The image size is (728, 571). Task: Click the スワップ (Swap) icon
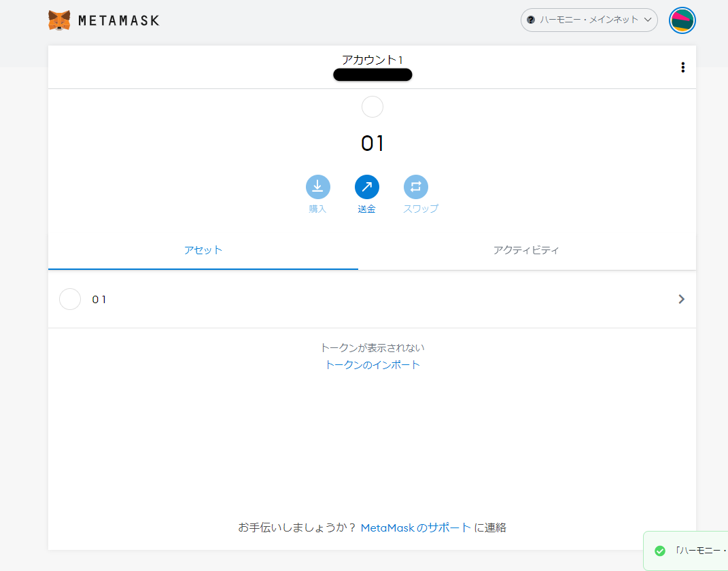(416, 187)
